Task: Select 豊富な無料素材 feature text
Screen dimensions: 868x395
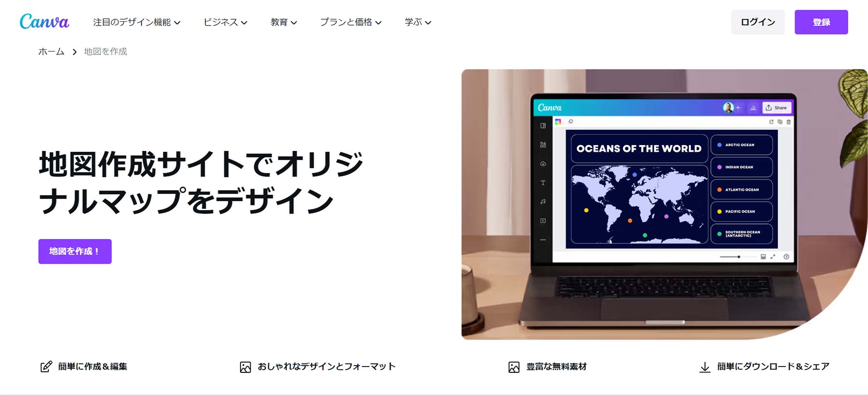Action: [x=556, y=367]
